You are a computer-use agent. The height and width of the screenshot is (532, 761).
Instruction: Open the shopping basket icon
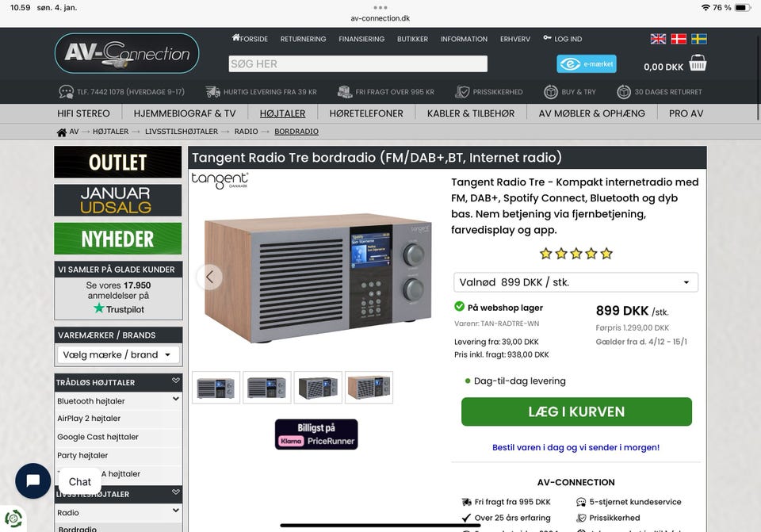(698, 63)
